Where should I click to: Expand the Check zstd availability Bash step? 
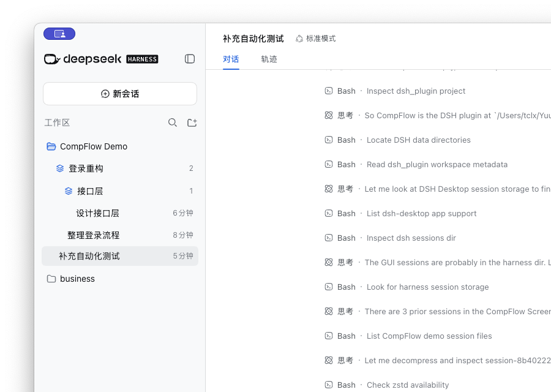pyautogui.click(x=386, y=385)
